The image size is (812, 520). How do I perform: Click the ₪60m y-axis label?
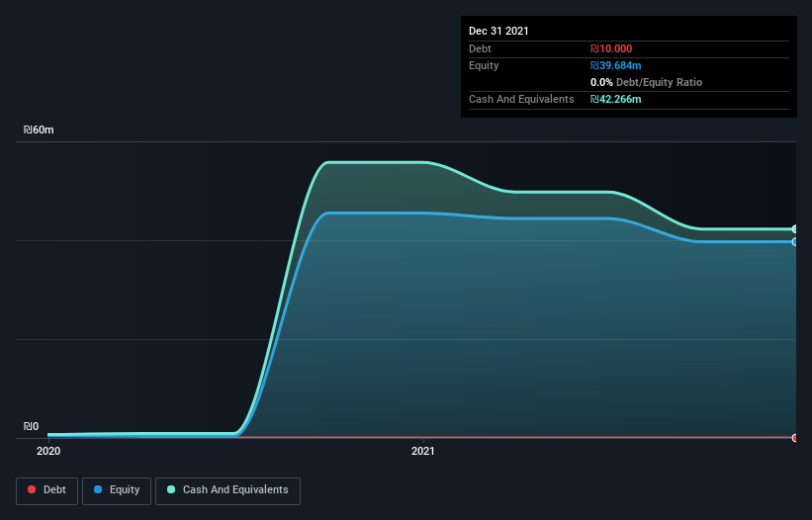(39, 130)
